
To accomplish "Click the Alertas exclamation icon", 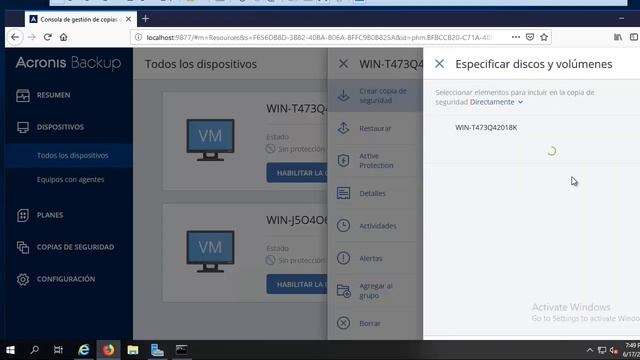I will click(x=343, y=258).
